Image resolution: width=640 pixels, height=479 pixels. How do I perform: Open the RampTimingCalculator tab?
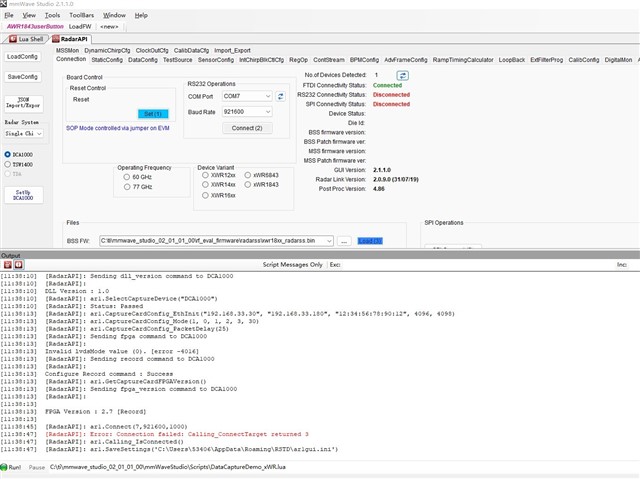coord(463,60)
